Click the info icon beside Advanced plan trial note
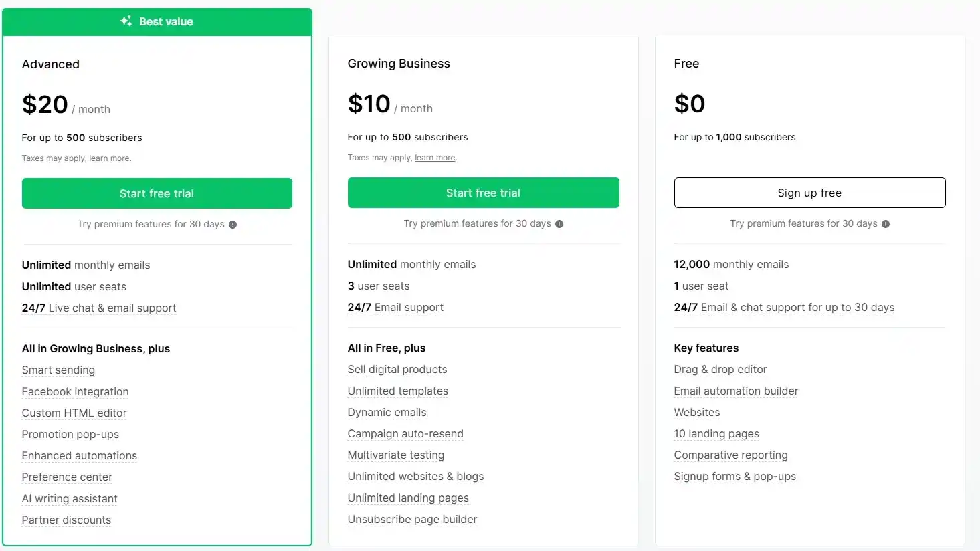The height and width of the screenshot is (551, 980). [232, 224]
